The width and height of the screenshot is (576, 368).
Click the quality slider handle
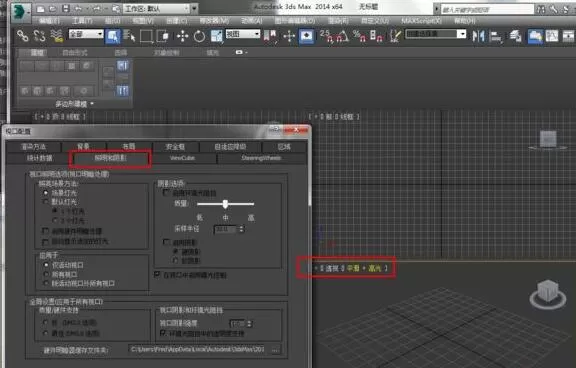225,204
